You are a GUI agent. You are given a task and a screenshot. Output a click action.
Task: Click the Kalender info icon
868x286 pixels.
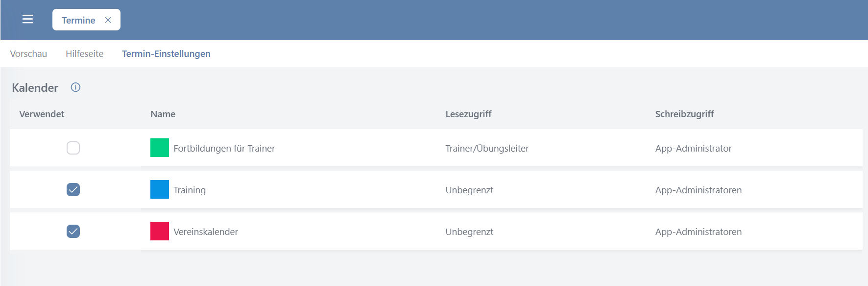click(75, 87)
